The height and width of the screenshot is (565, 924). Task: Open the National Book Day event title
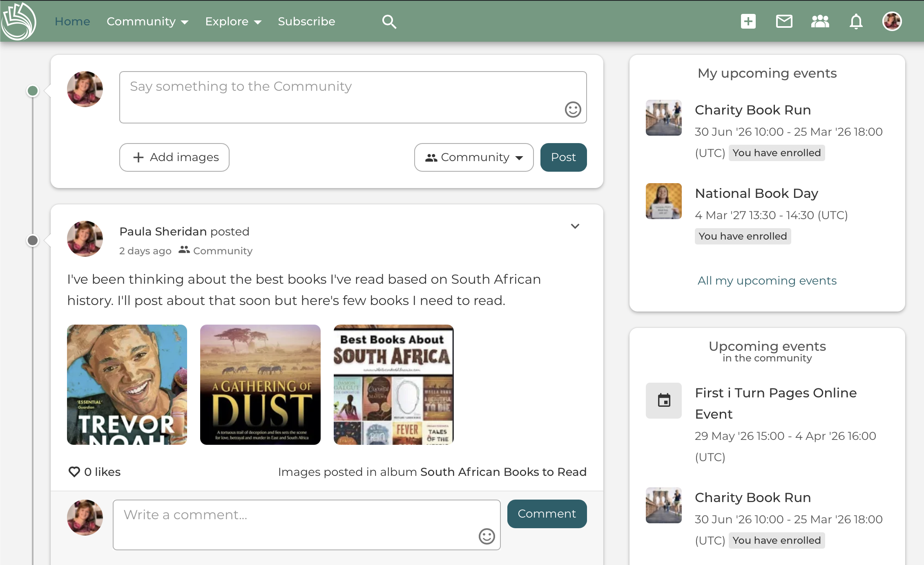757,193
